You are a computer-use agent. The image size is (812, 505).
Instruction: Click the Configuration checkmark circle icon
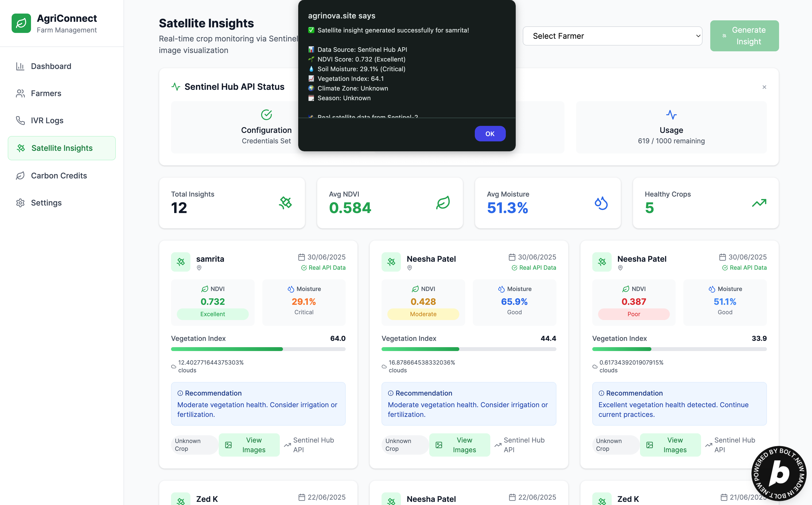pyautogui.click(x=266, y=115)
